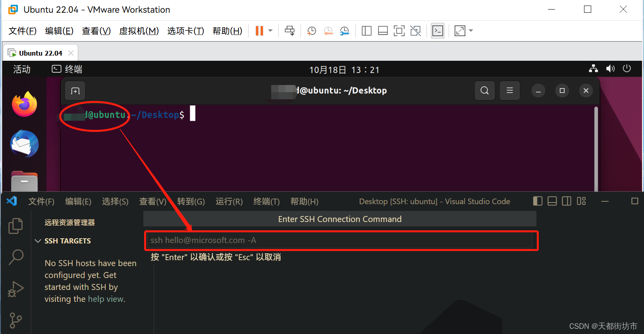Open VS Code 编辑(E) menu
The height and width of the screenshot is (334, 644).
78,202
